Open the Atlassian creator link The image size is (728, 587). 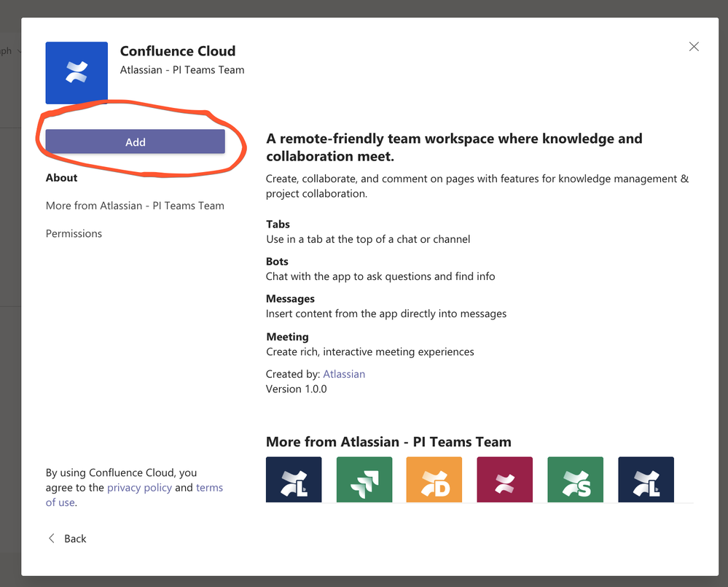[344, 374]
